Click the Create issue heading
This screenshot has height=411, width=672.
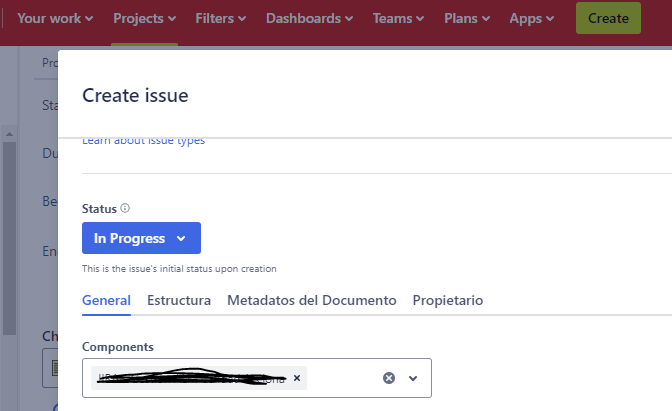pos(135,95)
